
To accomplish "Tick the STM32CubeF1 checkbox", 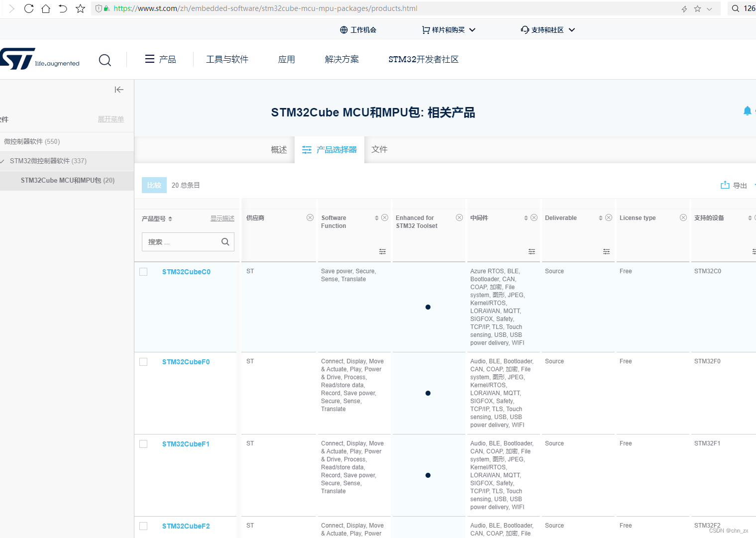I will [x=143, y=444].
